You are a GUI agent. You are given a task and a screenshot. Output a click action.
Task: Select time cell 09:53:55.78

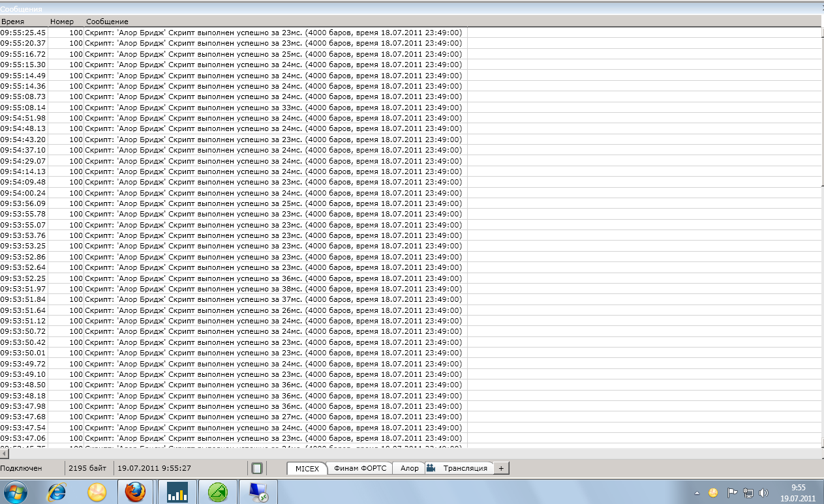[23, 214]
